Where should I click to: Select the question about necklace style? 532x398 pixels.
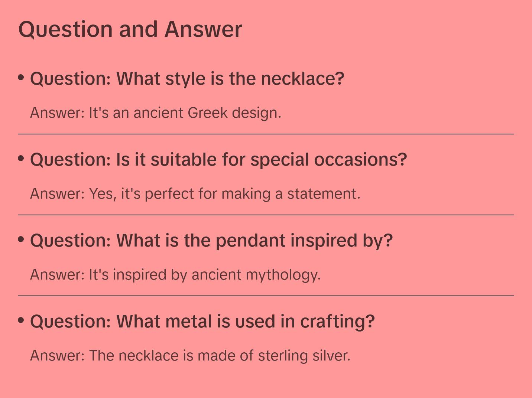[x=187, y=79]
